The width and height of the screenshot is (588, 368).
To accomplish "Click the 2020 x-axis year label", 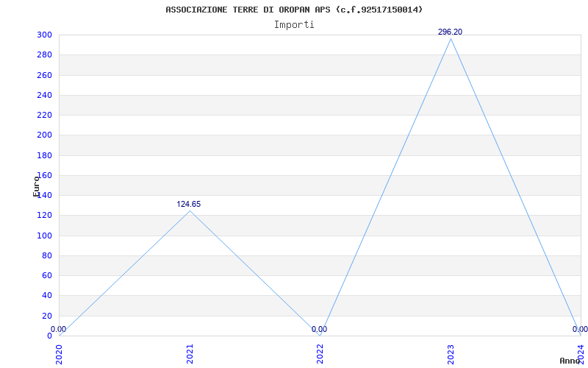I will tap(60, 354).
